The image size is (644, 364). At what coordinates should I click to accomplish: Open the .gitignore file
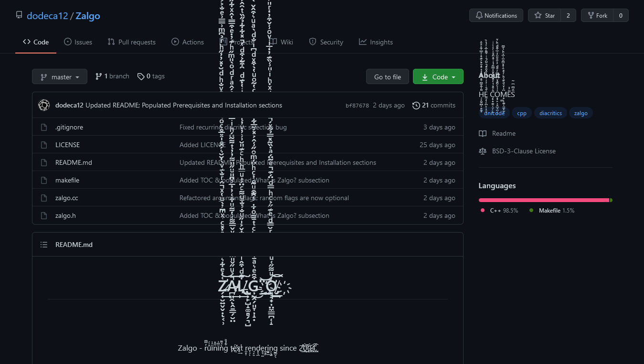coord(69,127)
